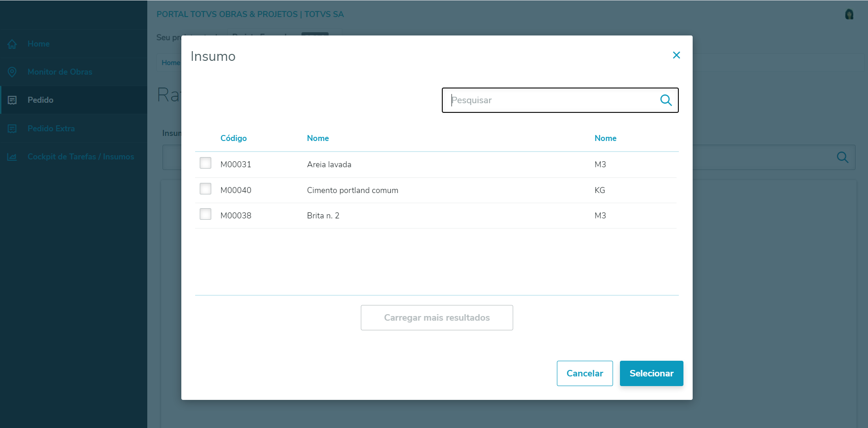Image resolution: width=868 pixels, height=428 pixels.
Task: Check the Cimento portland comum checkbox
Action: tap(205, 189)
